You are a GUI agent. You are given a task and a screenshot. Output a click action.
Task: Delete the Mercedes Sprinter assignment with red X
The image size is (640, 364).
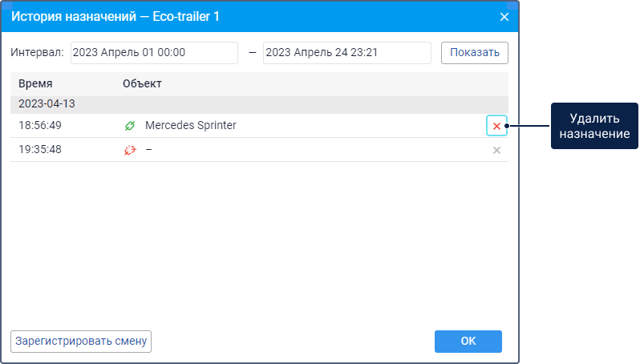click(x=496, y=126)
